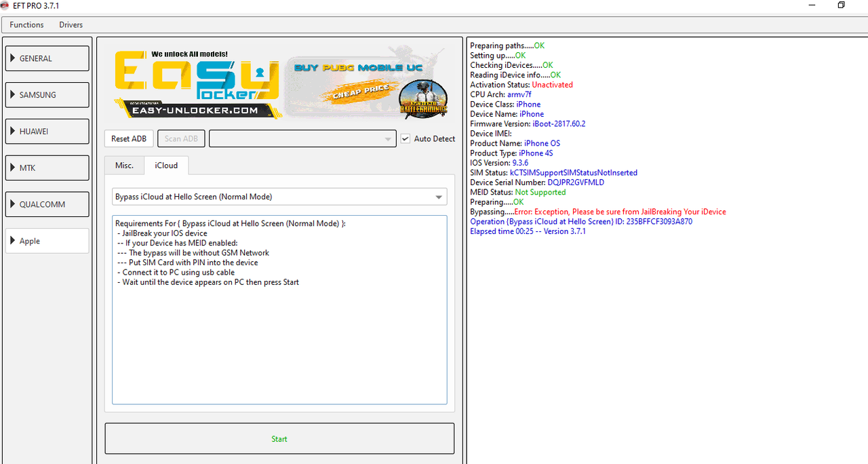Image resolution: width=868 pixels, height=464 pixels.
Task: Click the EFT PRO app icon in title bar
Action: click(x=5, y=5)
